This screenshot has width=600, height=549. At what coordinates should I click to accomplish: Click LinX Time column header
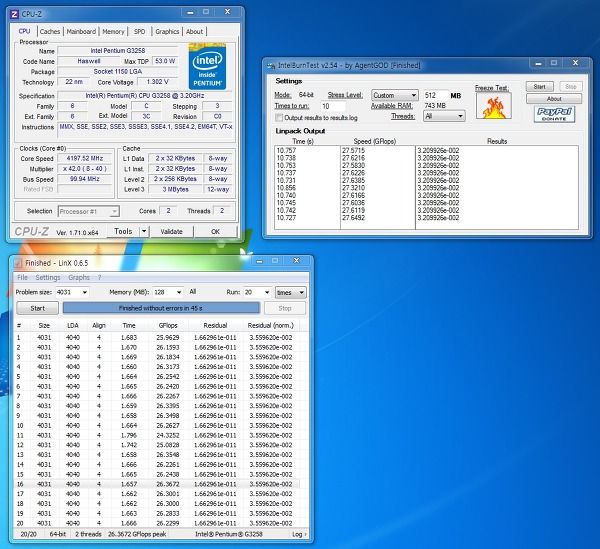[x=129, y=325]
